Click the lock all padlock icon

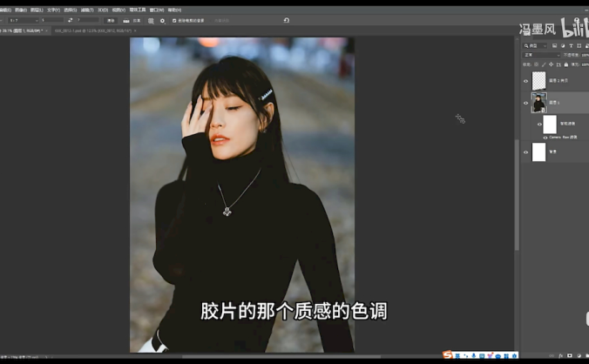click(x=566, y=64)
